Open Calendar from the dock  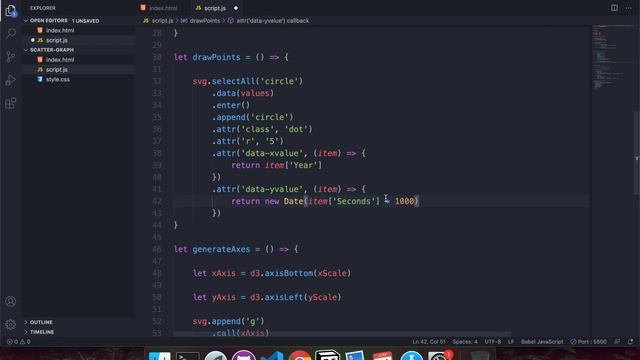click(383, 356)
